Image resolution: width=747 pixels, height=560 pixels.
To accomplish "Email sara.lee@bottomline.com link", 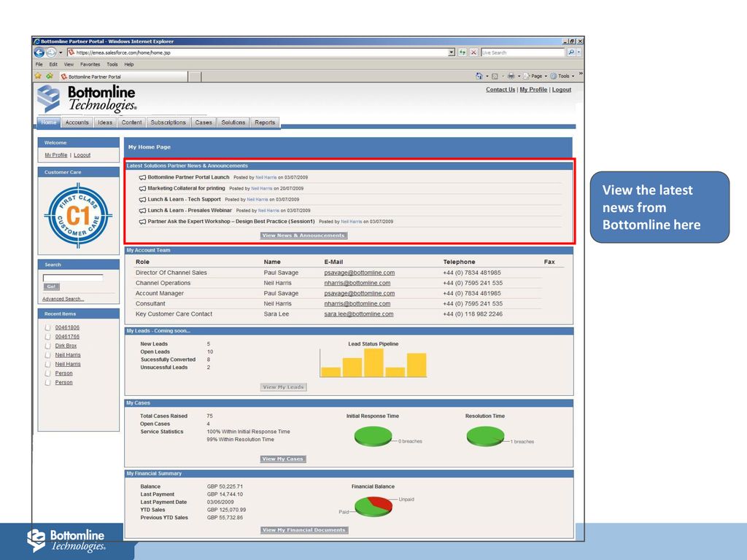I will tap(359, 314).
